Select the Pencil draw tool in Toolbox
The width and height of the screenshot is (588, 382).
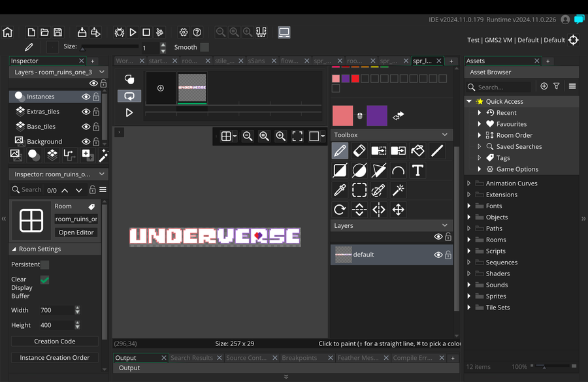coord(340,151)
